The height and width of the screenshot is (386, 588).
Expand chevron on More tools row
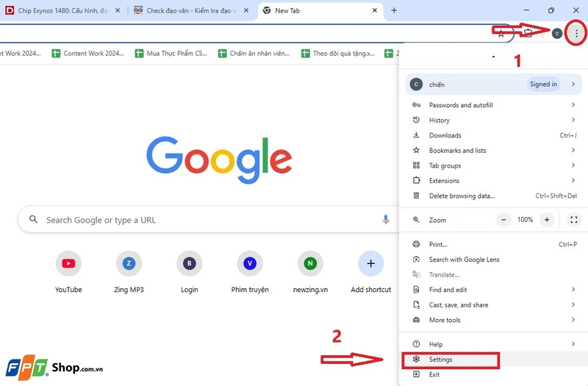pos(573,320)
